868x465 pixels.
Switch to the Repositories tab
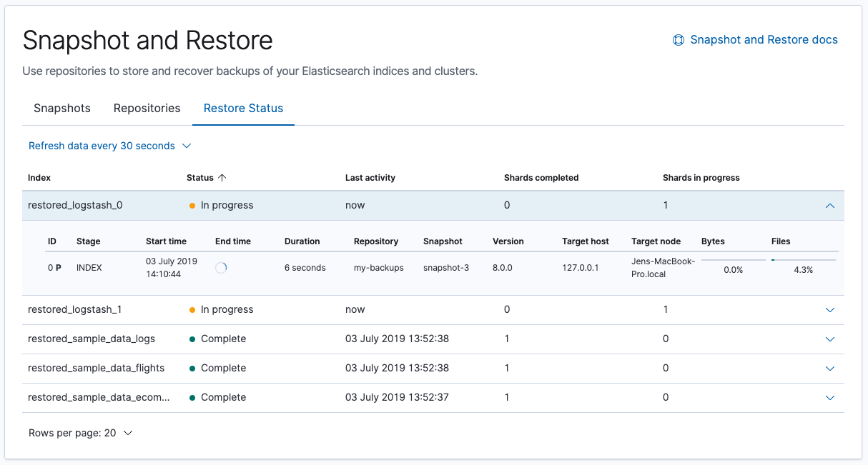pos(147,109)
